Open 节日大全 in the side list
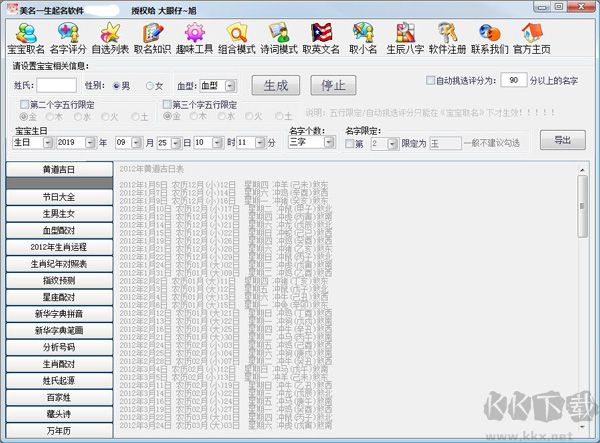Image resolution: width=600 pixels, height=443 pixels. tap(59, 197)
